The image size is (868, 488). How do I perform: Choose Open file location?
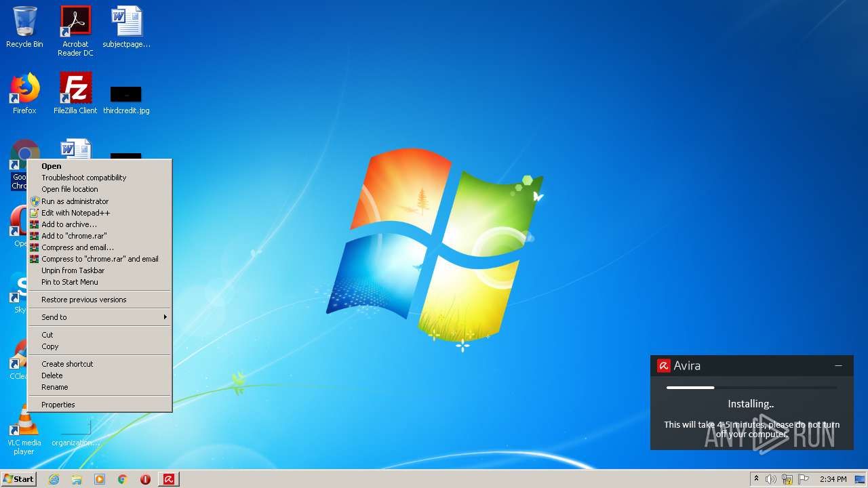[x=100, y=189]
